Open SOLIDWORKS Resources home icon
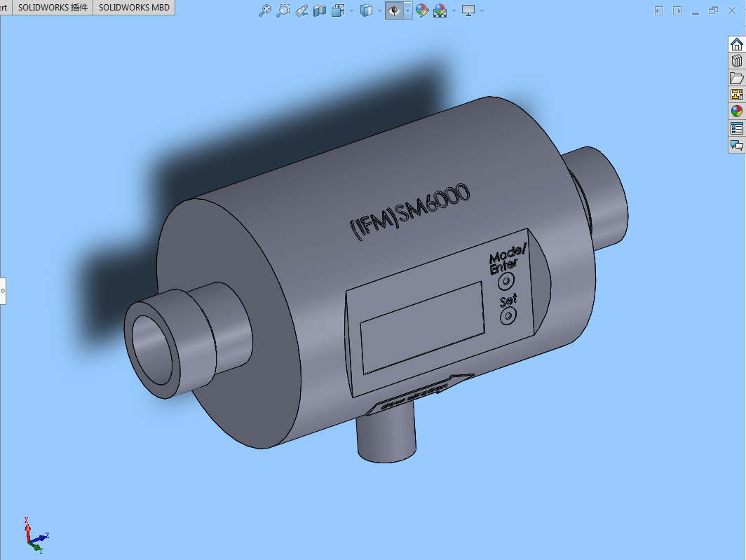This screenshot has width=746, height=560. [x=736, y=44]
